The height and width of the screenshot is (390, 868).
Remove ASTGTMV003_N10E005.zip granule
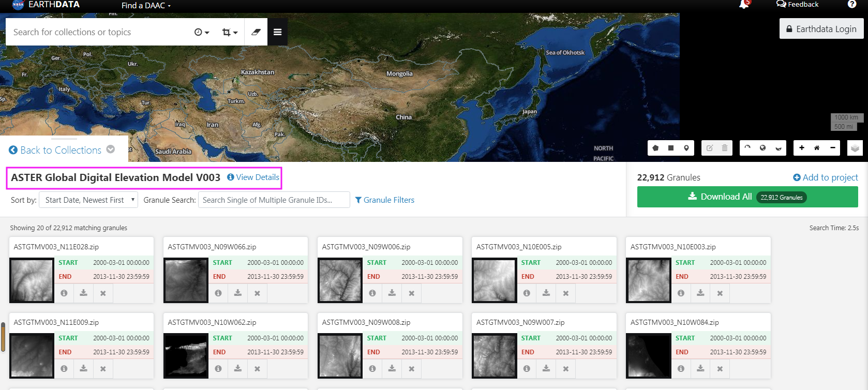click(566, 293)
